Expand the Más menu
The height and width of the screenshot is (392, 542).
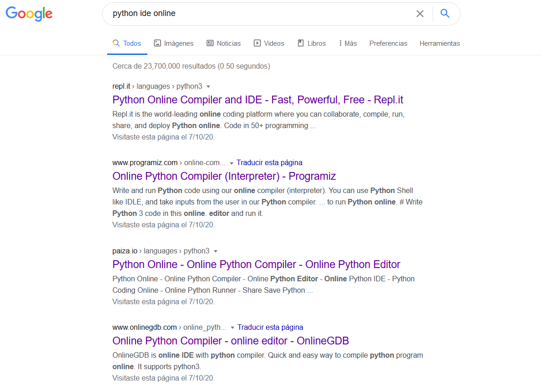pyautogui.click(x=347, y=43)
